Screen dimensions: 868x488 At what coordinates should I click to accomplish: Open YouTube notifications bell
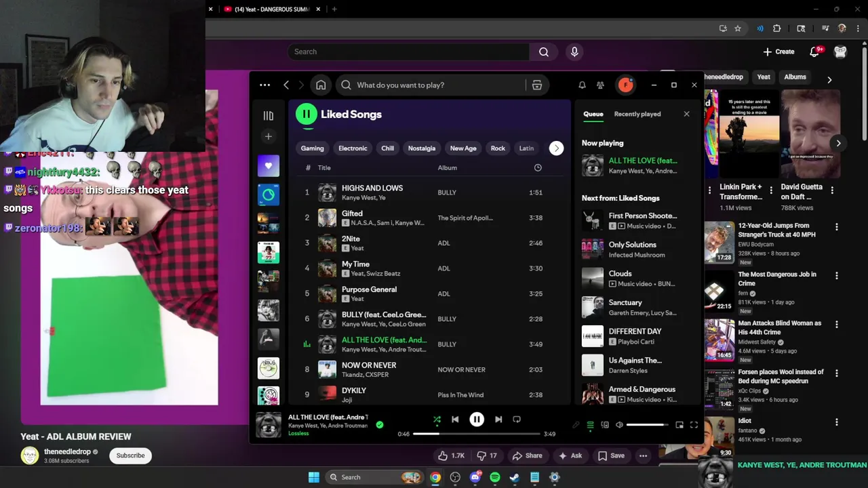coord(815,52)
